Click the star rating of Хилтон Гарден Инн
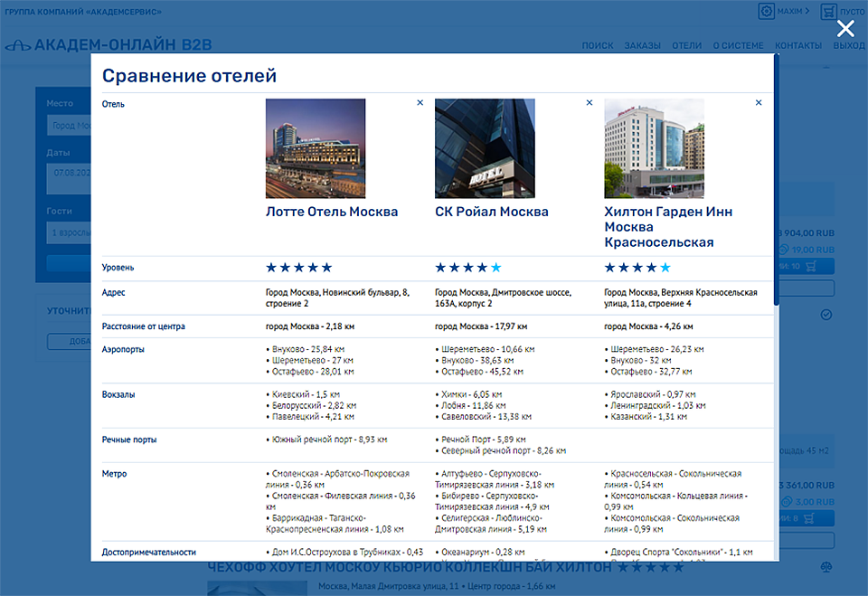This screenshot has height=596, width=868. 637,268
